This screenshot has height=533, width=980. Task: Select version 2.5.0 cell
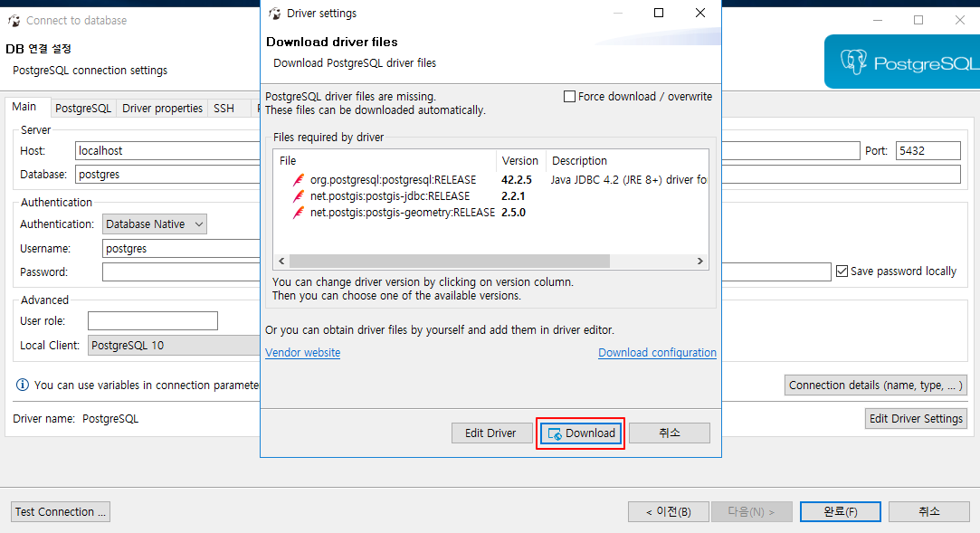click(513, 213)
